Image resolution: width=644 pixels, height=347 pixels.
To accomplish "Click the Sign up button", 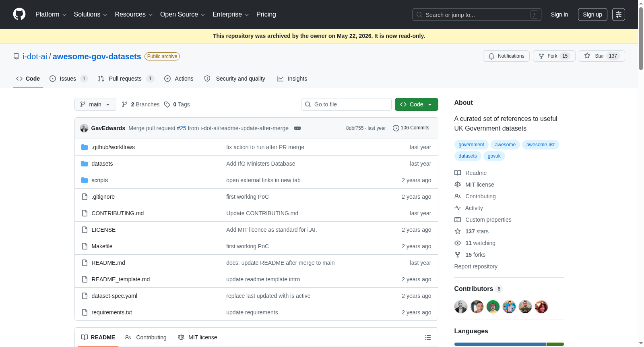I will [592, 15].
